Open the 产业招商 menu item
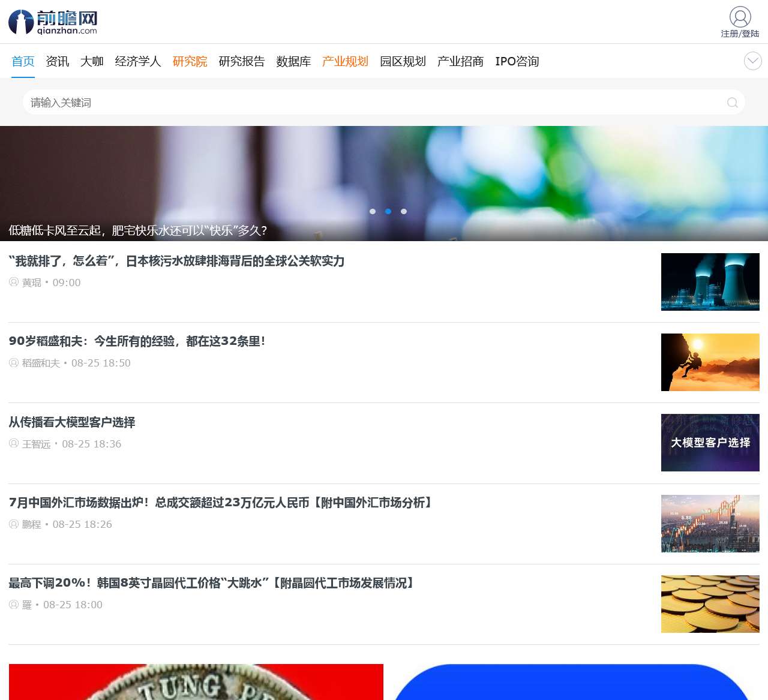The height and width of the screenshot is (700, 768). coord(460,61)
